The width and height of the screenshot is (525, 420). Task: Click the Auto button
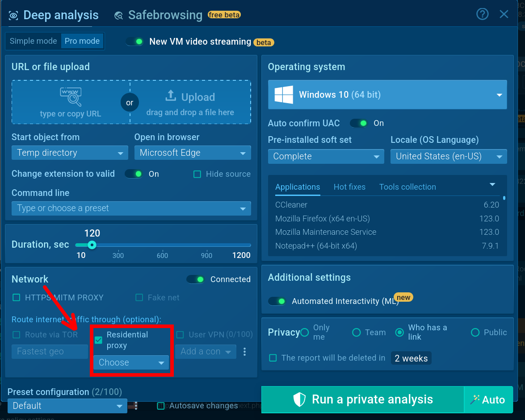488,399
